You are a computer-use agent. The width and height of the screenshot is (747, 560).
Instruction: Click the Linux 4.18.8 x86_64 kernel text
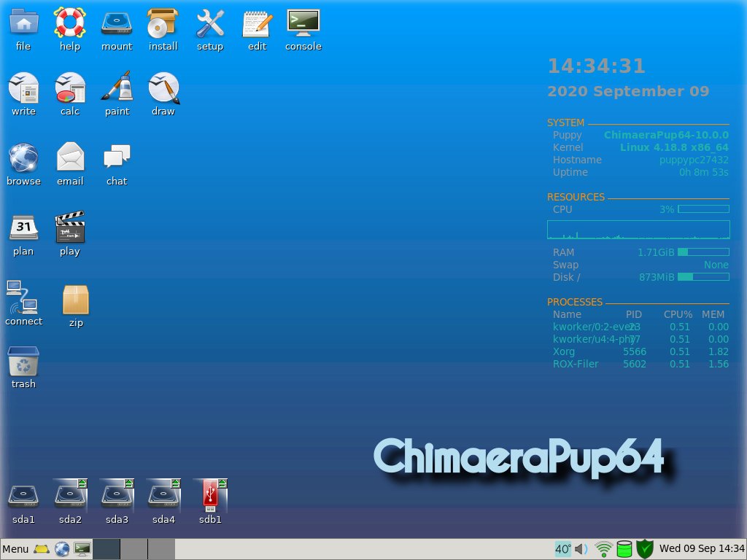point(674,147)
